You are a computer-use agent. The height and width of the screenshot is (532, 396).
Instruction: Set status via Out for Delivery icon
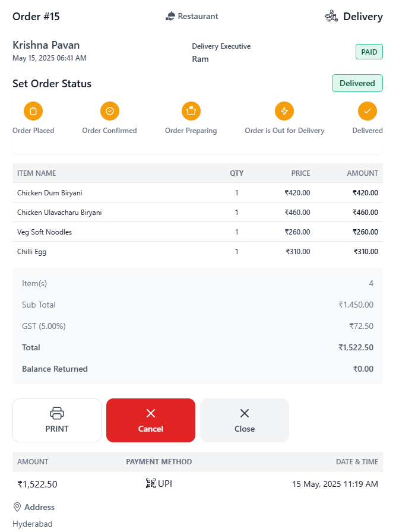click(x=284, y=111)
